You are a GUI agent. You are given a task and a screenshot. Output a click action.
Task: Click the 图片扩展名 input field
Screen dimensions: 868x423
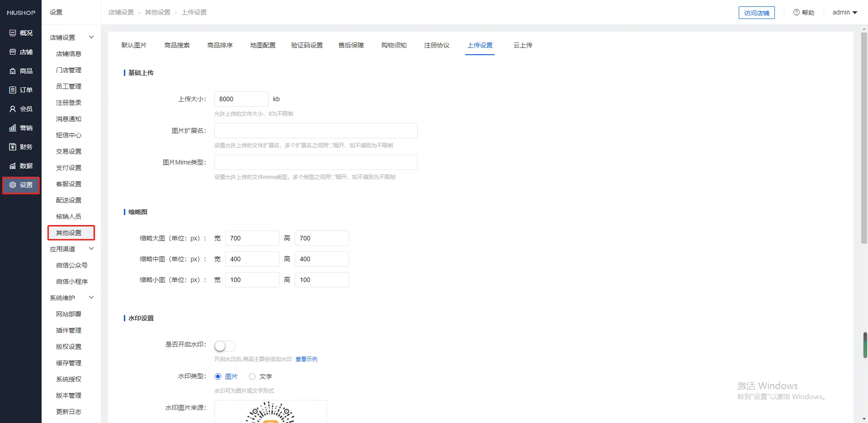pyautogui.click(x=316, y=131)
